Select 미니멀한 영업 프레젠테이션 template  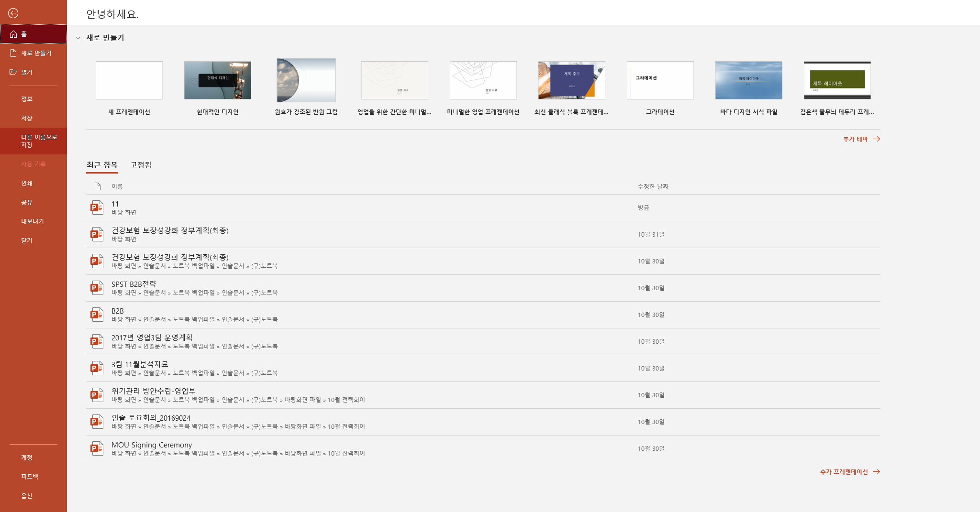tap(483, 80)
